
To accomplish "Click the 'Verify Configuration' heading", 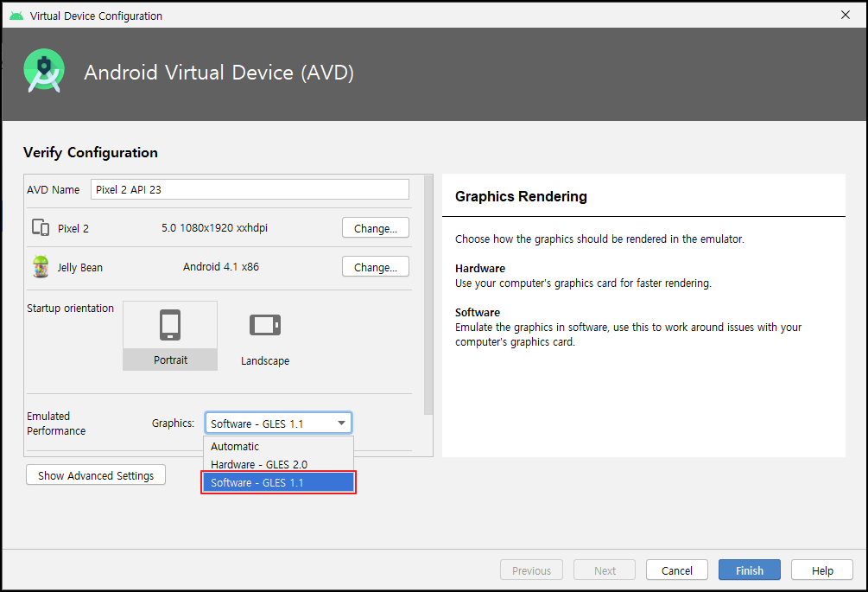I will 90,152.
